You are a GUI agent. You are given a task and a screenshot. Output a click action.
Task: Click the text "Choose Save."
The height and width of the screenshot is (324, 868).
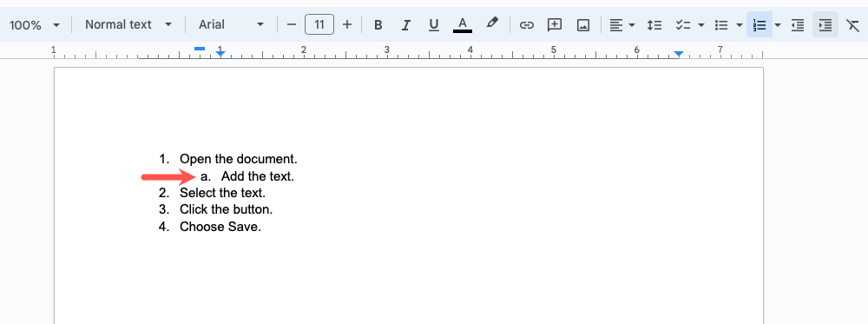[220, 227]
